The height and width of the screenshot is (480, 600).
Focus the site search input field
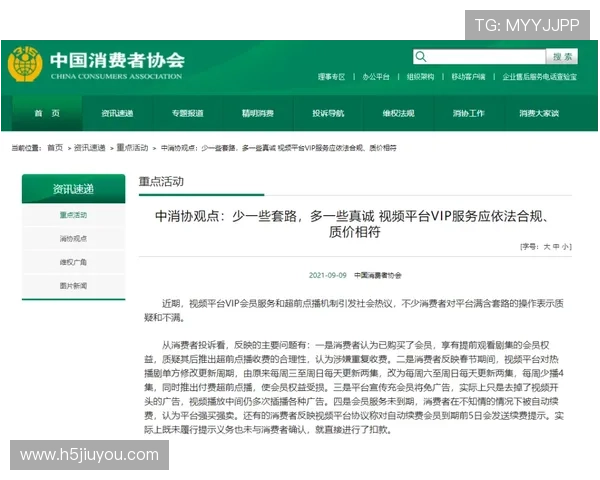click(x=479, y=57)
